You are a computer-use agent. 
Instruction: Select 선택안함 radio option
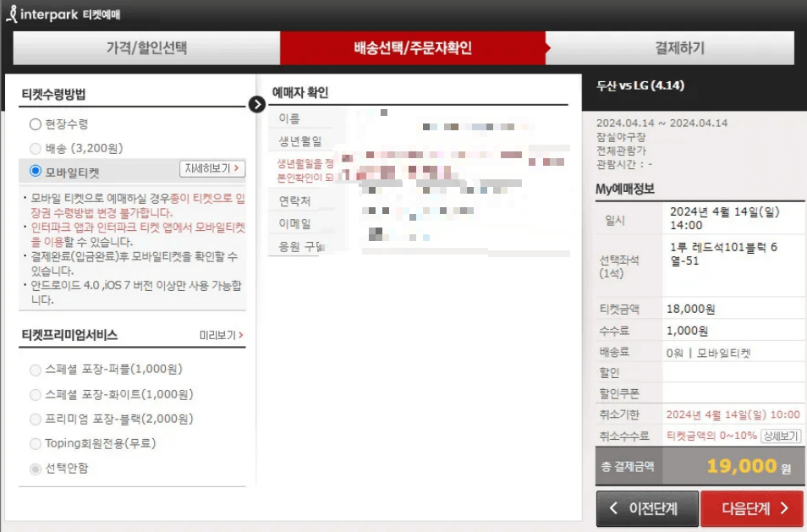click(35, 469)
